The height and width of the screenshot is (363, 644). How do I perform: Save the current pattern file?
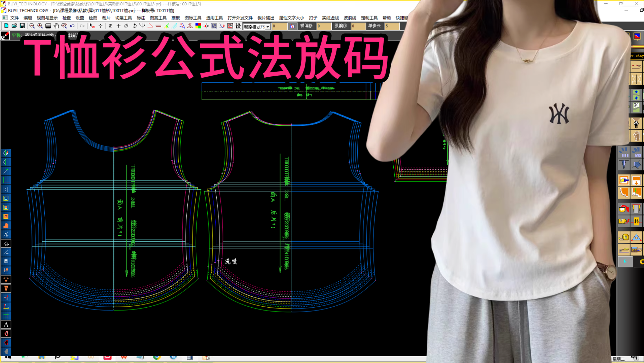coord(22,25)
